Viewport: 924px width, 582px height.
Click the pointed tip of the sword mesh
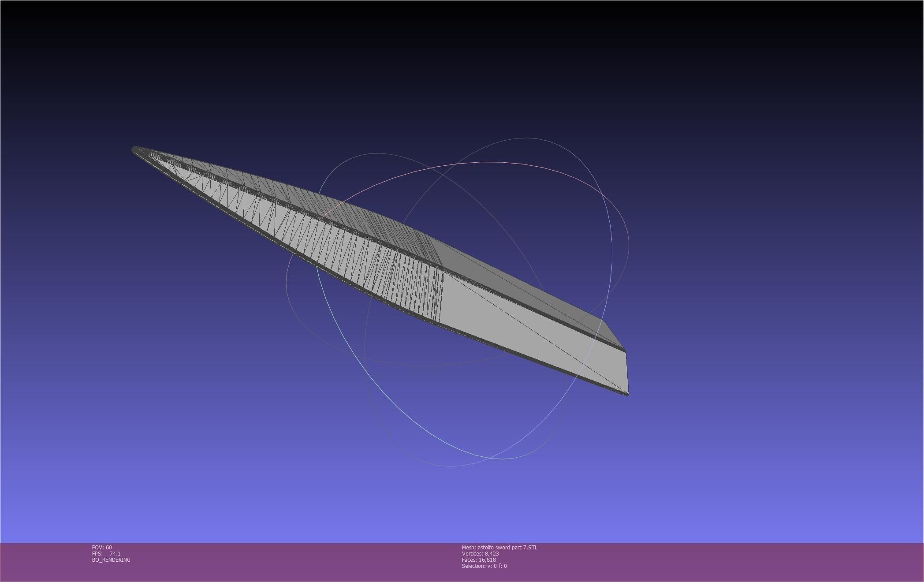tap(135, 150)
